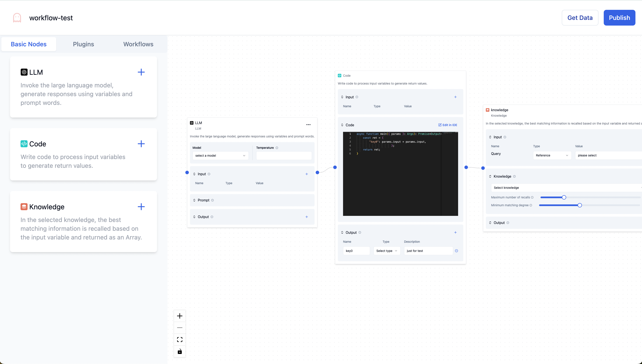Image resolution: width=642 pixels, height=364 pixels.
Task: Toggle the canvas lock icon
Action: tap(180, 352)
